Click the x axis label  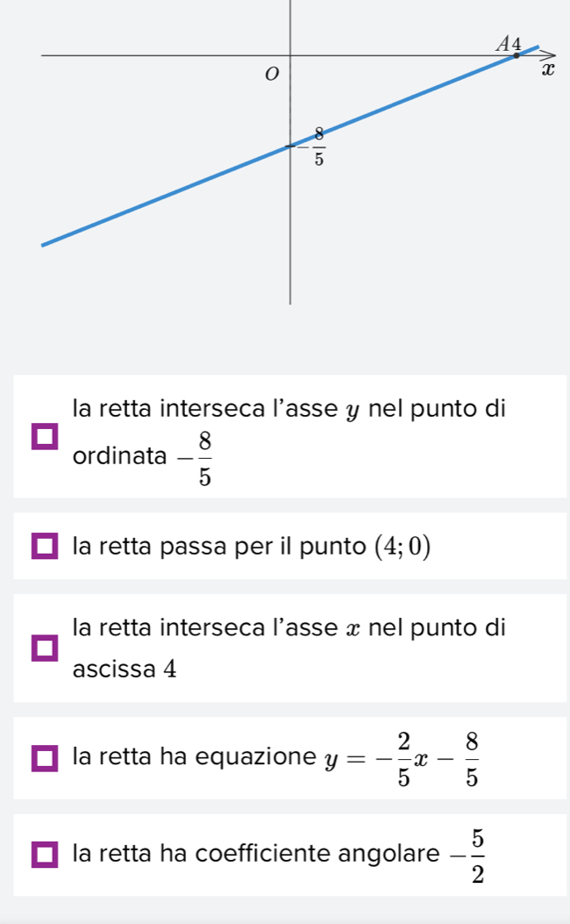click(548, 70)
